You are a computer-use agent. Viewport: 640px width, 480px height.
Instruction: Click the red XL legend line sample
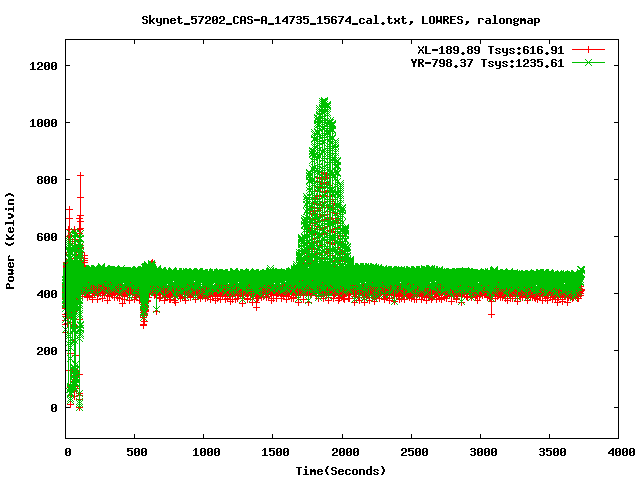point(588,50)
